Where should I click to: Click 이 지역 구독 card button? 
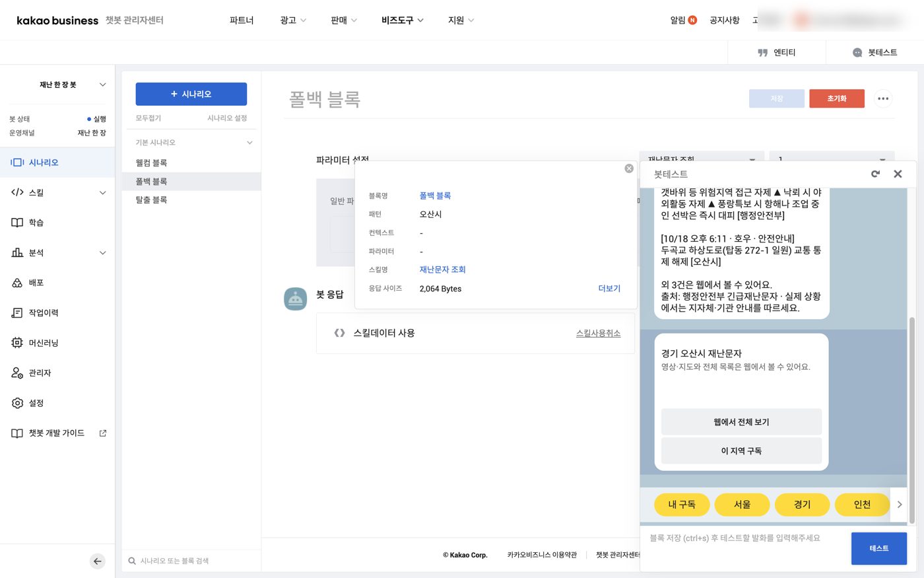741,451
